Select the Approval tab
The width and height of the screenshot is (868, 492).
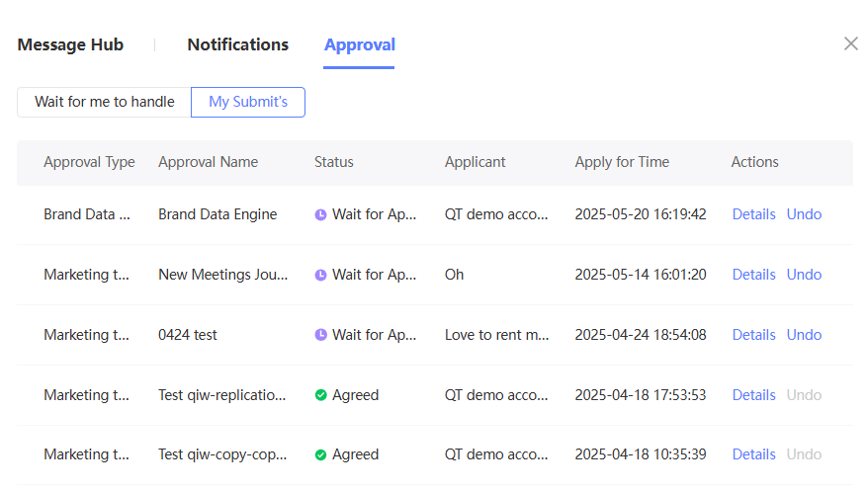(359, 44)
